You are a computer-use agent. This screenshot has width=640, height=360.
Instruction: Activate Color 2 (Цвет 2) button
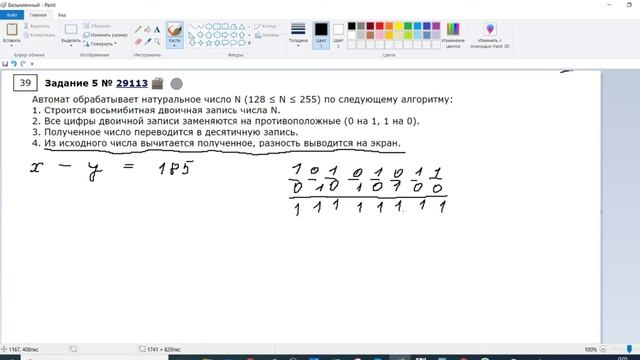point(338,35)
